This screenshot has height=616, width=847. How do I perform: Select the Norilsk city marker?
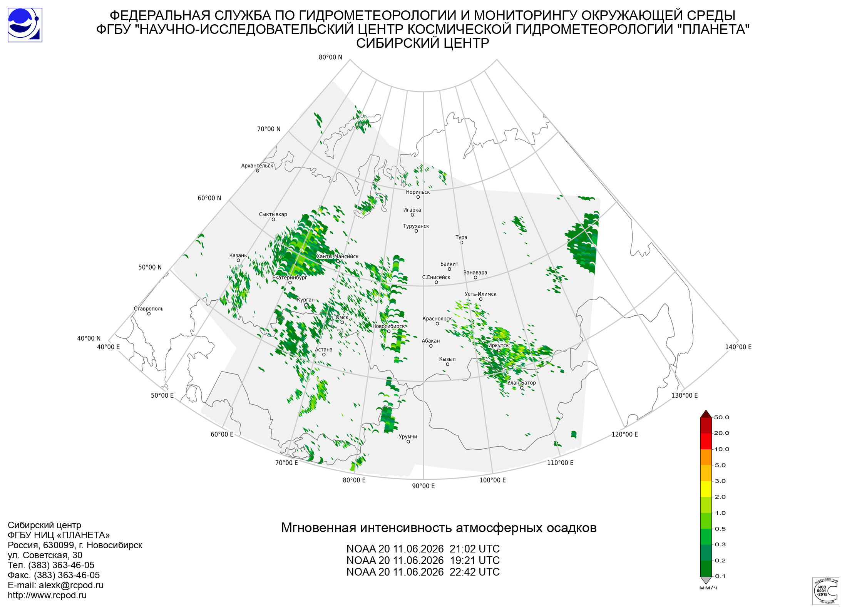click(x=418, y=197)
